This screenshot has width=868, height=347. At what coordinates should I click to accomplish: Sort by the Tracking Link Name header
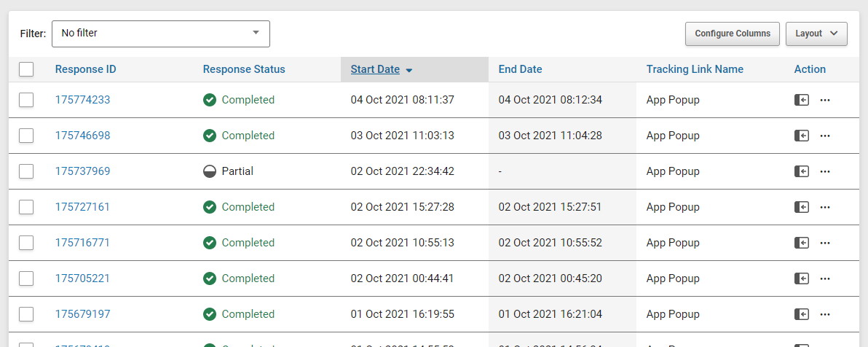coord(695,69)
